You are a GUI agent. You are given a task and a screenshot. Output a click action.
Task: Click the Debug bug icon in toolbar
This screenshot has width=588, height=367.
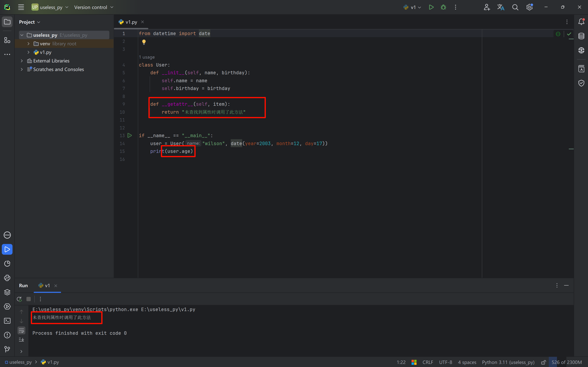pos(443,7)
